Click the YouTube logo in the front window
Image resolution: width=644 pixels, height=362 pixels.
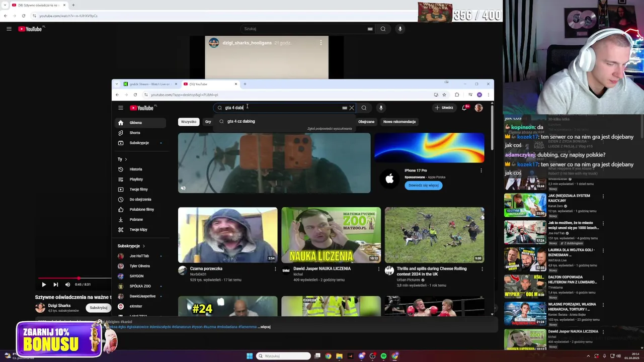click(x=142, y=108)
